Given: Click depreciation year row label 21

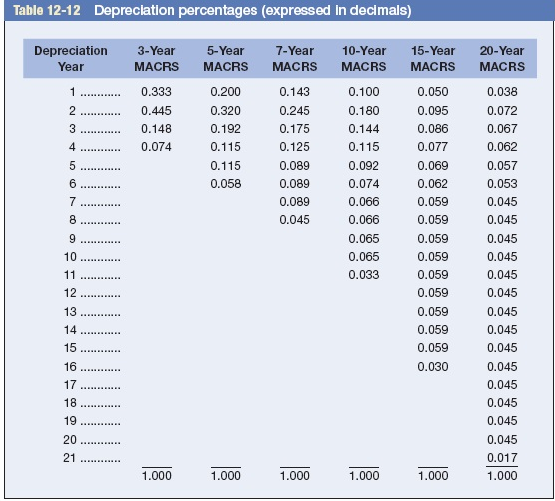Looking at the screenshot, I should click(x=70, y=458).
